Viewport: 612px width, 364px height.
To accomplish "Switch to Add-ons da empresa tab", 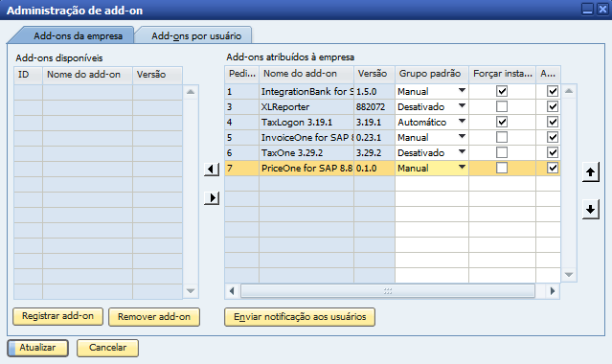I will (78, 36).
